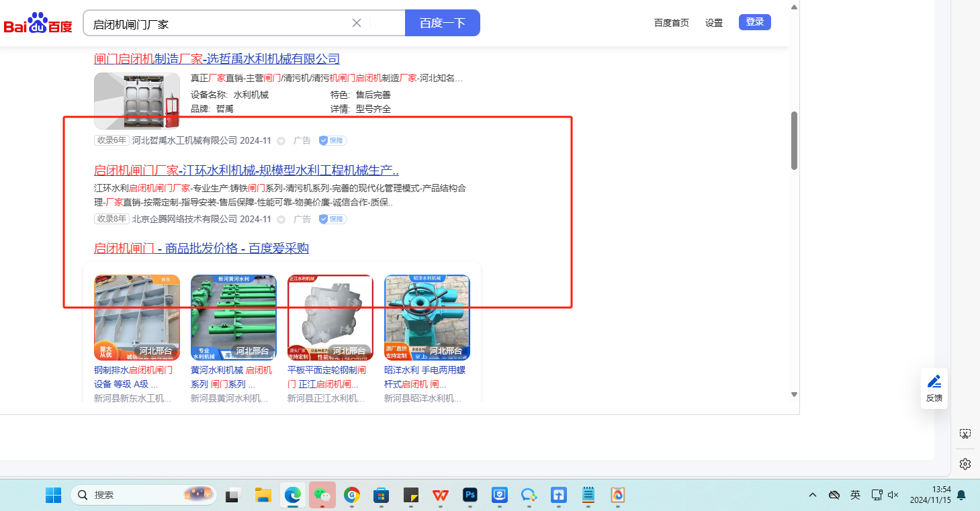The height and width of the screenshot is (511, 980).
Task: Click the 品牌: 哲禹 text
Action: point(212,109)
